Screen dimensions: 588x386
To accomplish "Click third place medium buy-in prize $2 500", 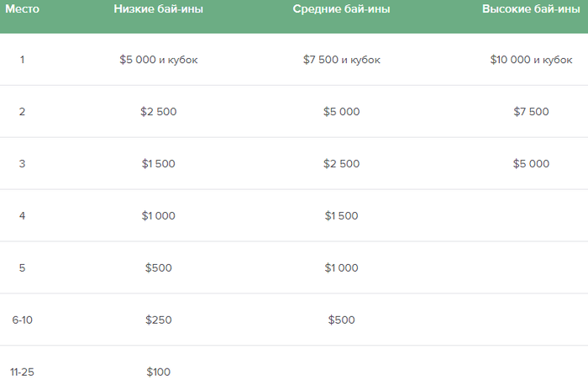I will point(341,164).
